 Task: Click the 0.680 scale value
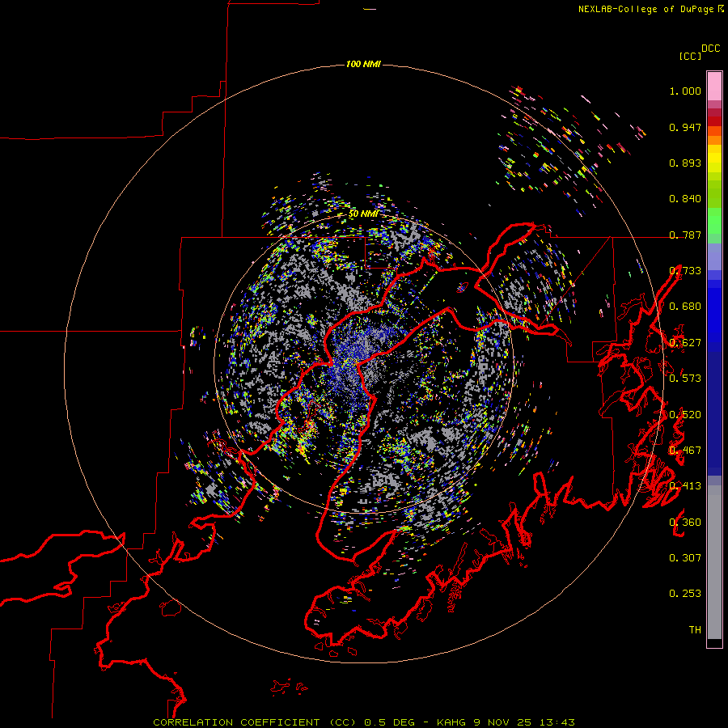685,307
